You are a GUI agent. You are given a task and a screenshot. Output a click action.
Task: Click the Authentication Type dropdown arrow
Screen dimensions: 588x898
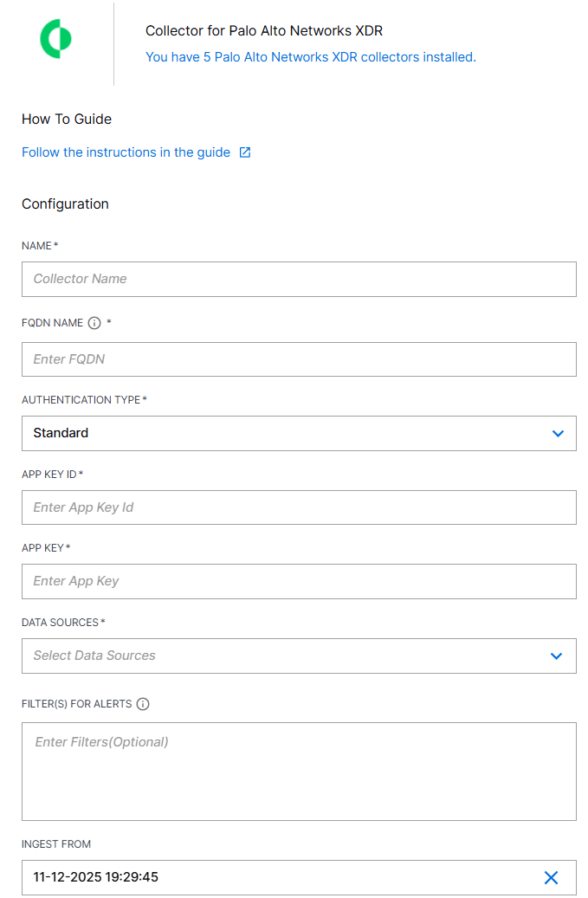pyautogui.click(x=557, y=433)
